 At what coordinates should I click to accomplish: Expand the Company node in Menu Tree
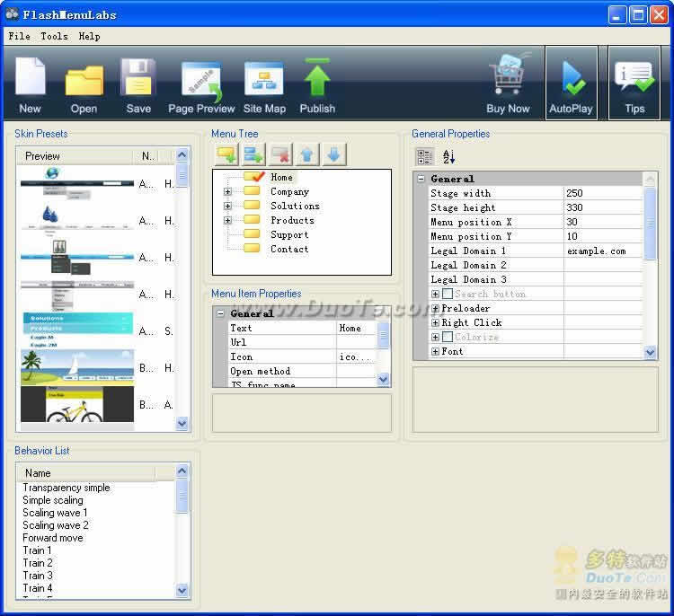[227, 191]
